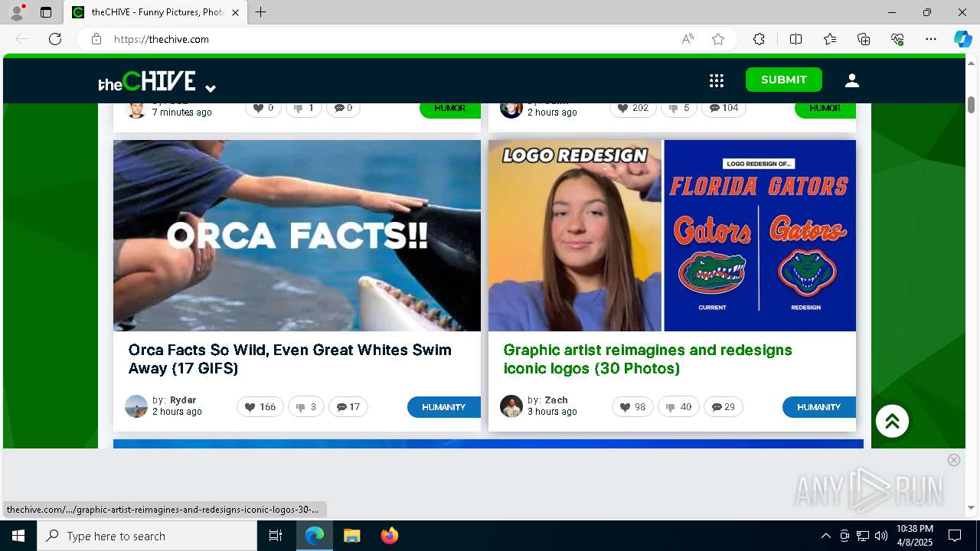Open the user account profile icon
This screenshot has height=551, width=980.
point(852,80)
